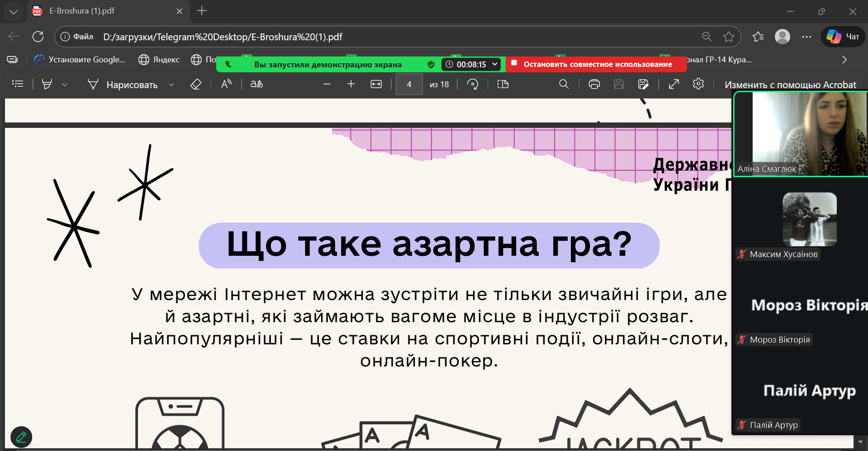Click Остановить совместное использование button
The height and width of the screenshot is (451, 868).
597,64
